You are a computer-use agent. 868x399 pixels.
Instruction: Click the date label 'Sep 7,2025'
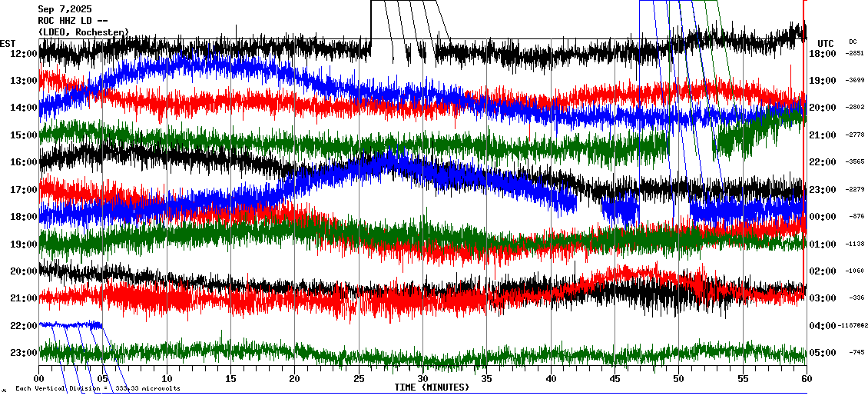65,9
